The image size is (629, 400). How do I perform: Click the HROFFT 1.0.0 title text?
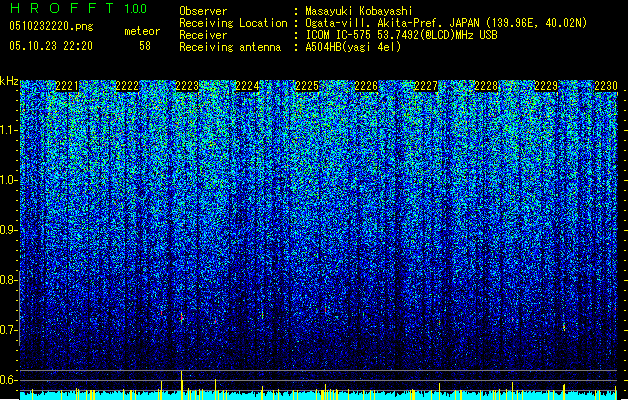[x=79, y=8]
